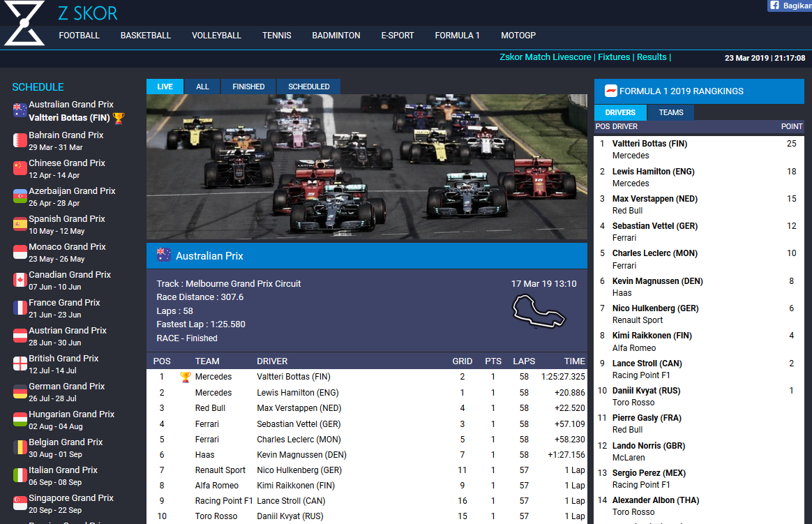Click Pierre Gasly (FRA) in rankings

click(646, 418)
